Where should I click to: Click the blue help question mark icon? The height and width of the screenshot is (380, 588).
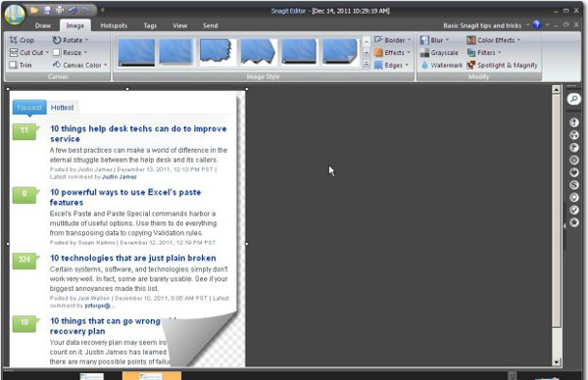pyautogui.click(x=537, y=24)
